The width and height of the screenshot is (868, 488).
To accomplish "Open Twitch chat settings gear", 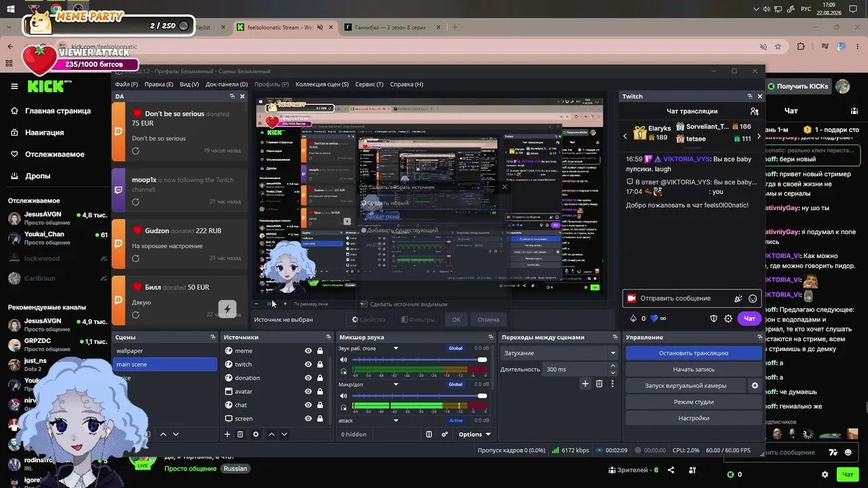I will (728, 319).
